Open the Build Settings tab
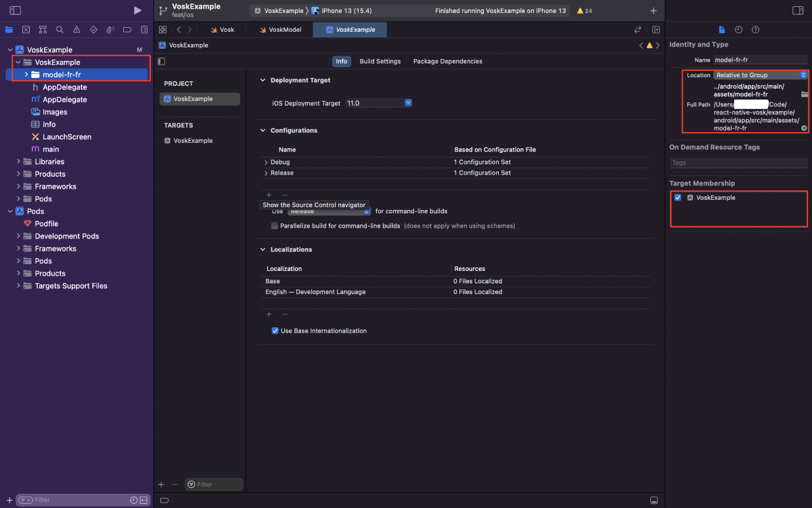This screenshot has width=812, height=508. pyautogui.click(x=380, y=61)
